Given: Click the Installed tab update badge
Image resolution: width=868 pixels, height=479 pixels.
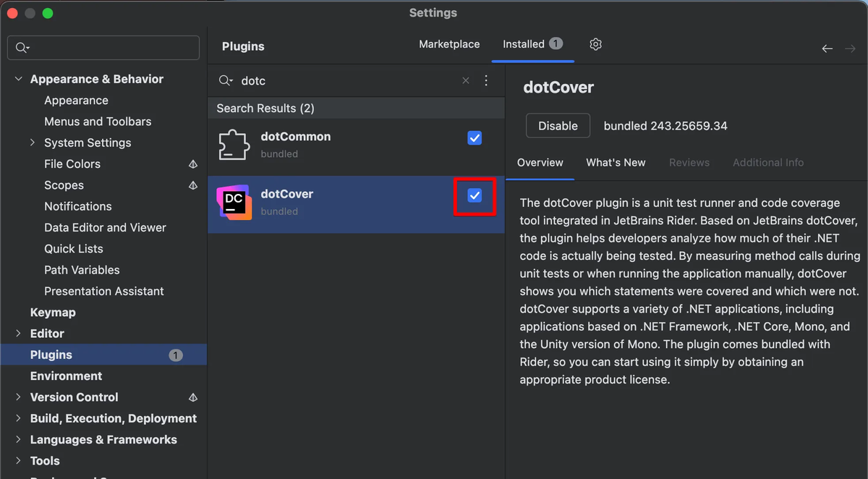Looking at the screenshot, I should pos(556,43).
